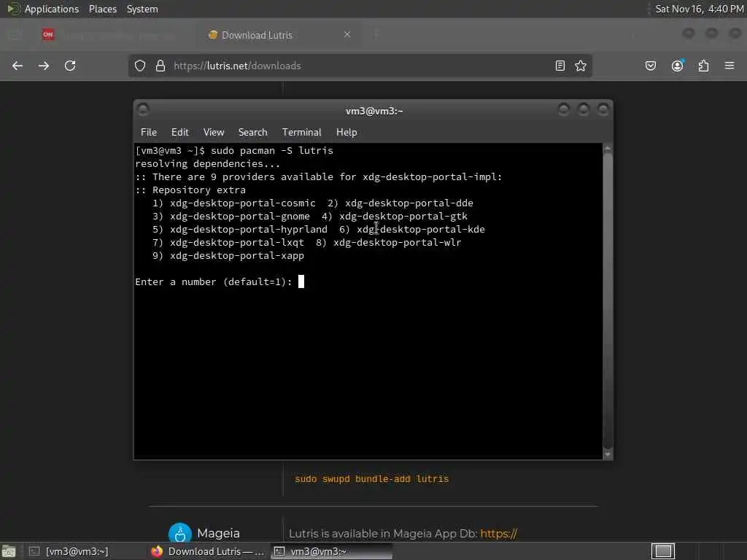Click the 'xdg-desktop-portal-dde' option text
Viewport: 747px width, 560px height.
409,203
